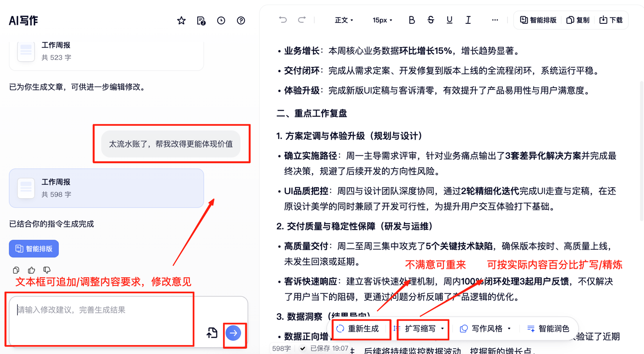Toggle underline formatting
The width and height of the screenshot is (644, 354).
449,20
